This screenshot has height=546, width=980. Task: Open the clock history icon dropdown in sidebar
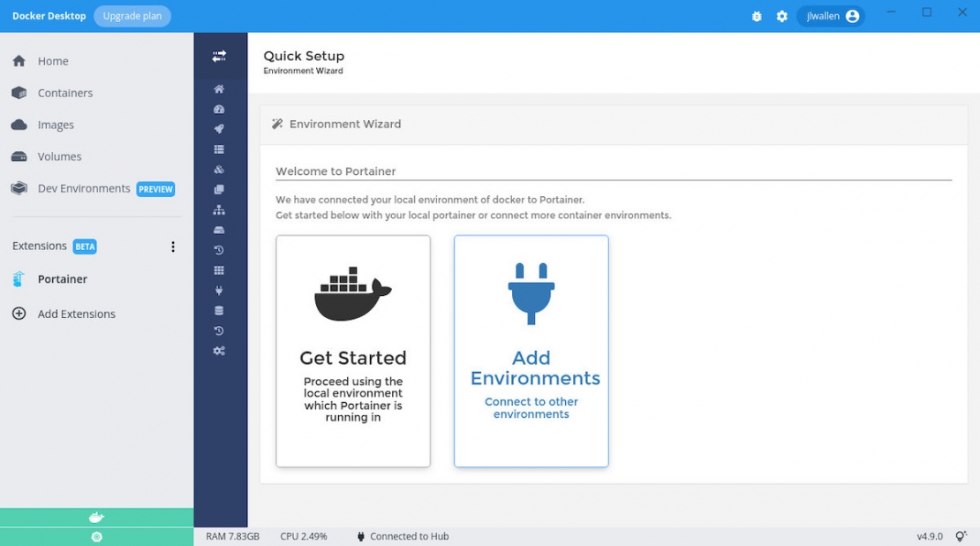coord(219,250)
